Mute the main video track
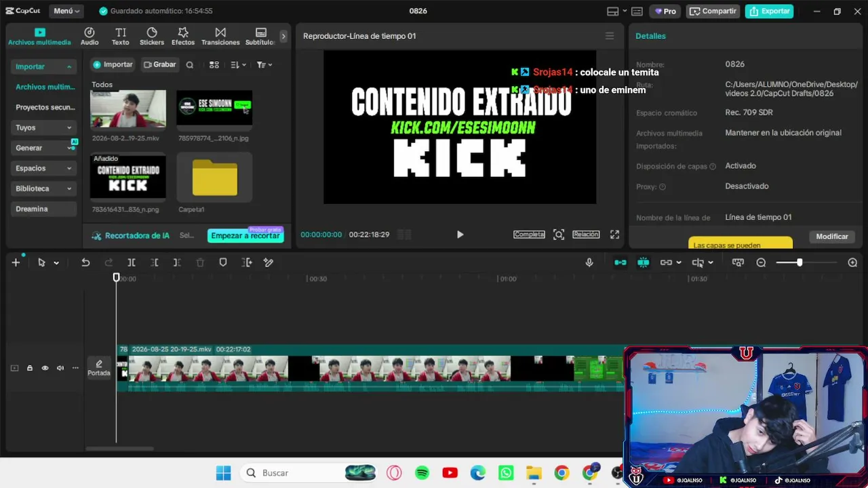 [x=60, y=368]
